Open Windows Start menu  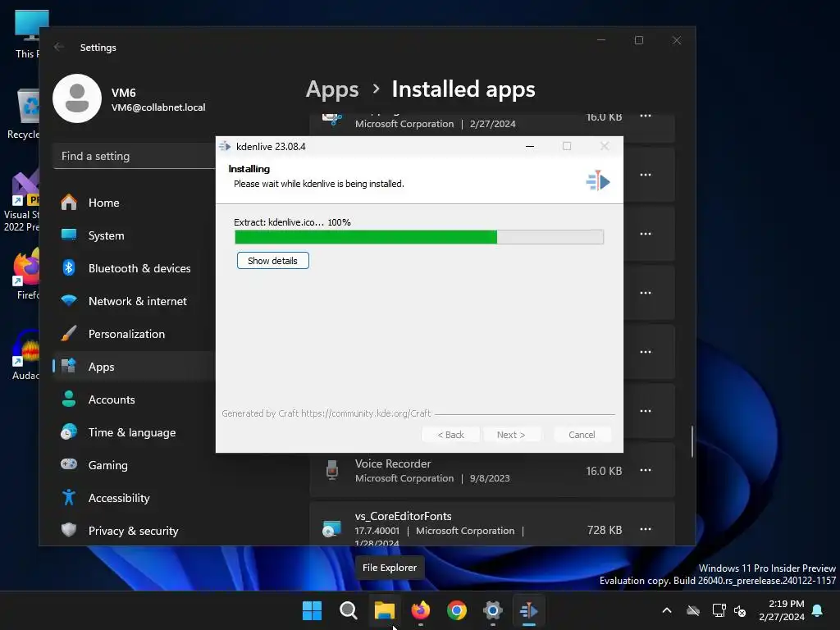[312, 610]
